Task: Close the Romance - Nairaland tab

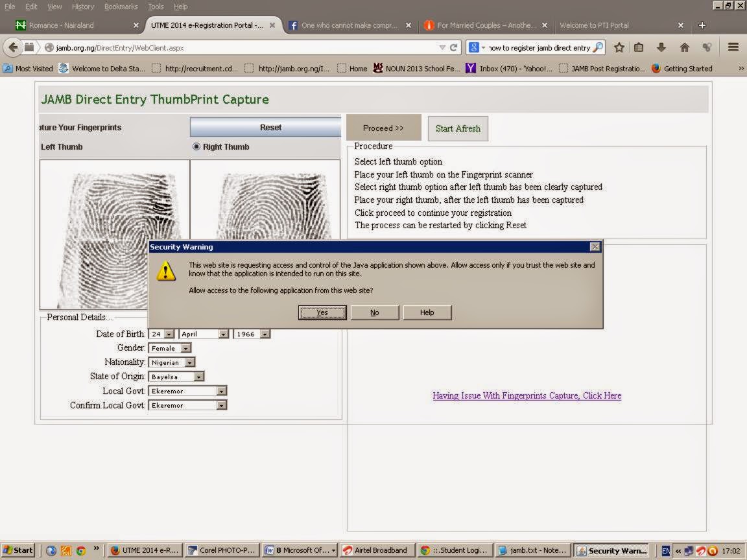Action: point(136,25)
